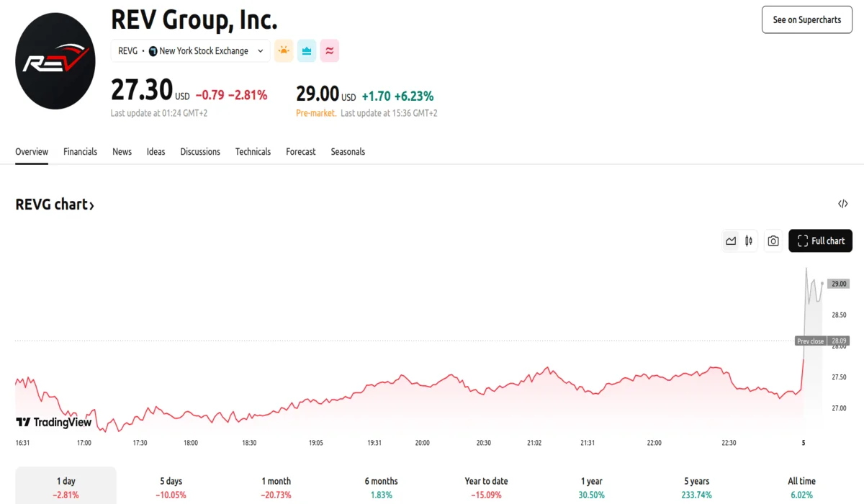Select the 1 day range
864x504 pixels.
[66, 487]
